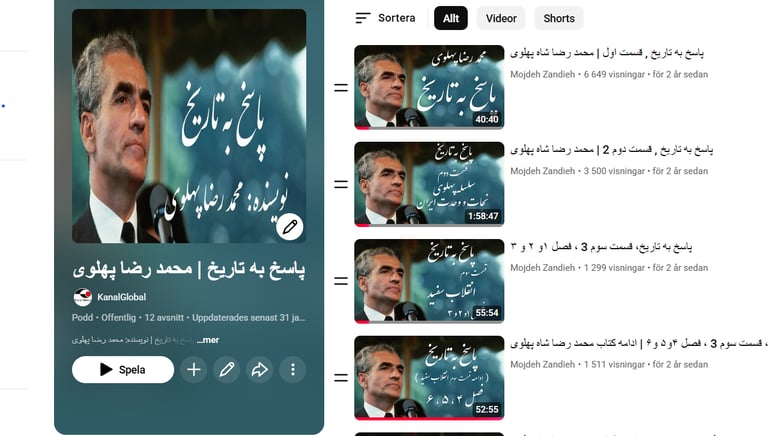Screen dimensions: 768x436
Task: Open the second video thumbnail lasting 1:58:47
Action: pos(429,184)
